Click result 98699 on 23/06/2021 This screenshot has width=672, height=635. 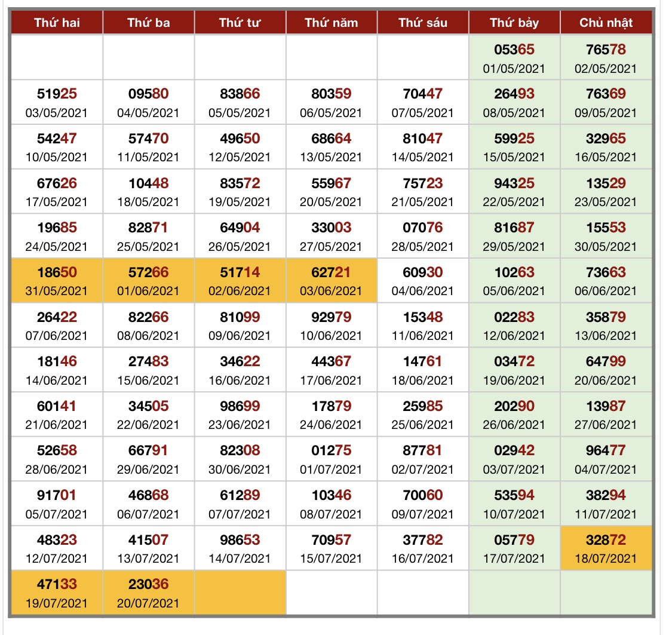(240, 415)
